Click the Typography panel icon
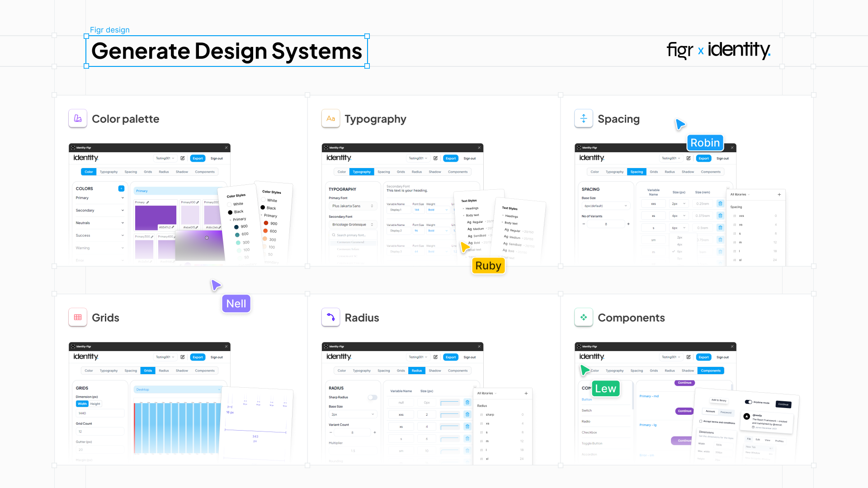Image resolution: width=868 pixels, height=488 pixels. click(x=331, y=118)
